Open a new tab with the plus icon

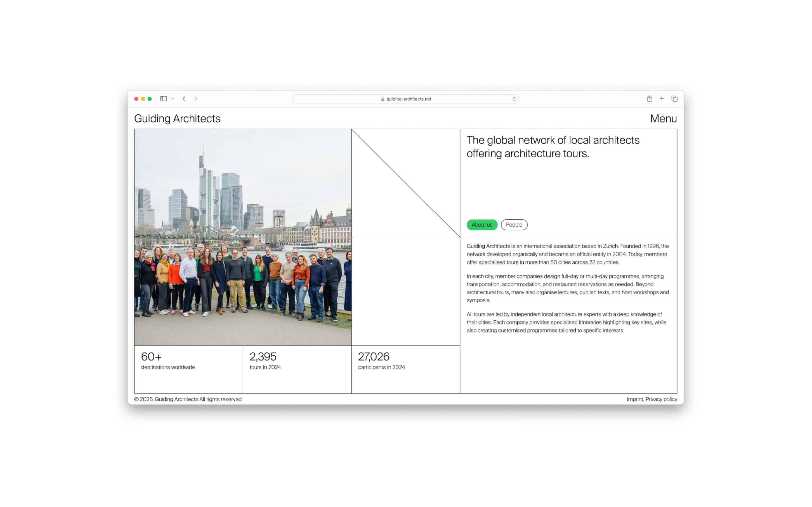(662, 99)
